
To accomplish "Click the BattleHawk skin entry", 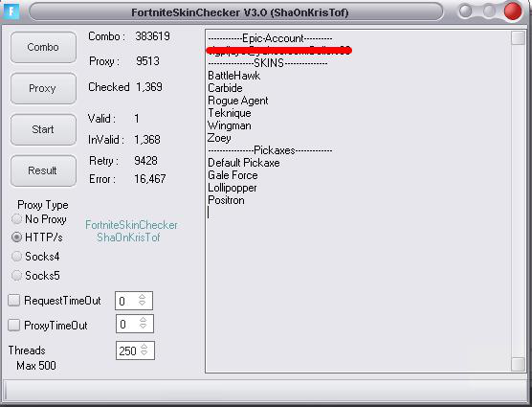I will pos(234,76).
